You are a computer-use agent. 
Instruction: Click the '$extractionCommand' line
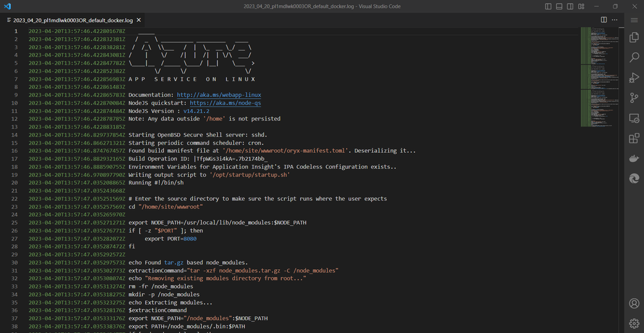point(157,310)
